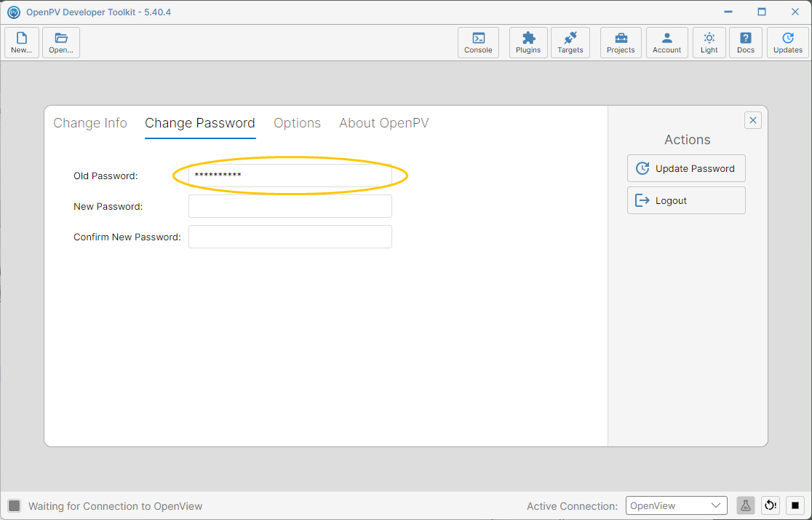
Task: Switch to the Change Info tab
Action: pos(90,123)
